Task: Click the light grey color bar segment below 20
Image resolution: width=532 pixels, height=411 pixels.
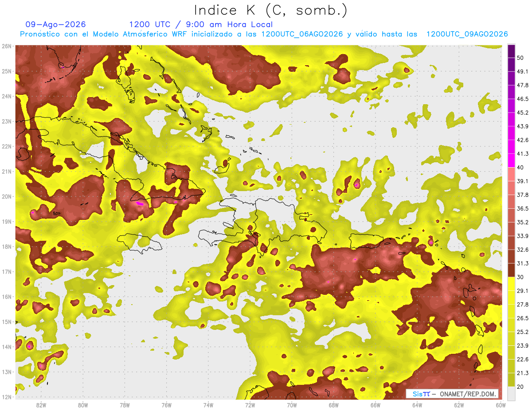Action: point(511,393)
